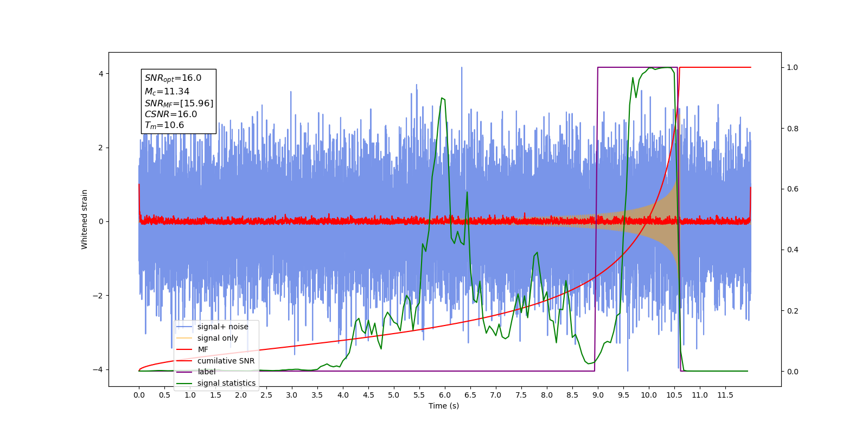
Task: Click the 'signal statistics' legend entry
Action: point(216,383)
